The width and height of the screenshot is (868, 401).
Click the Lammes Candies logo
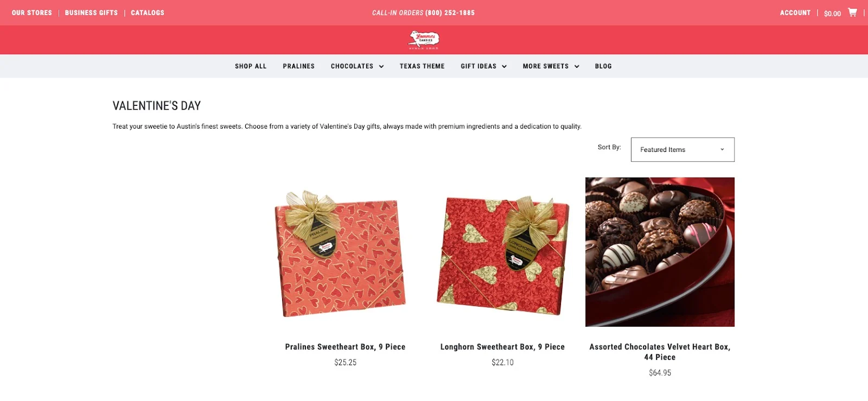(424, 40)
